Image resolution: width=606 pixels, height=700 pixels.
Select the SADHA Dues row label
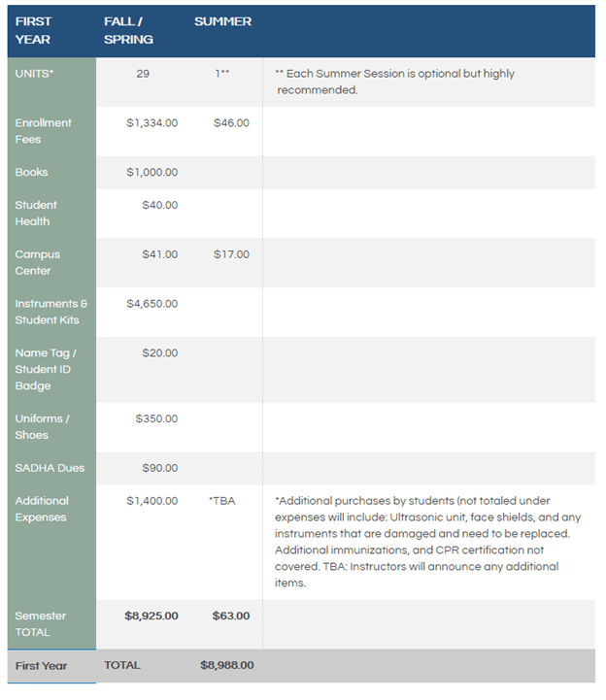tap(50, 468)
